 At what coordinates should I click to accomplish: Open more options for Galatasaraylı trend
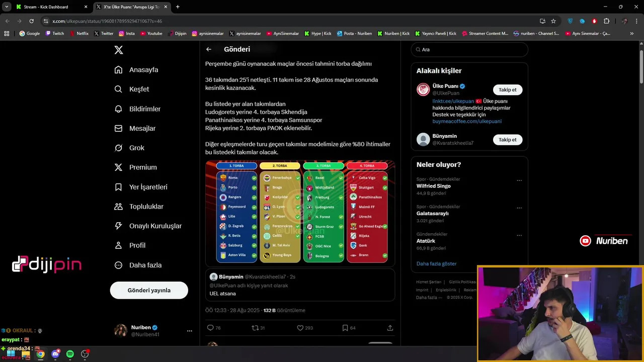tap(519, 208)
